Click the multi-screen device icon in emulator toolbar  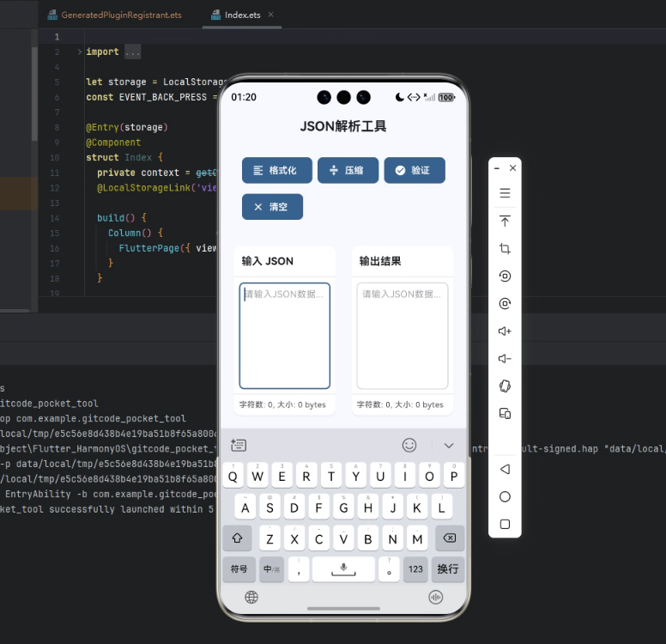pyautogui.click(x=505, y=414)
